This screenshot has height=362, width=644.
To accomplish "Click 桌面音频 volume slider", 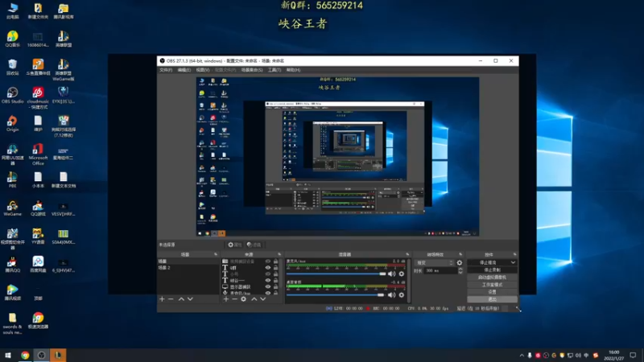I will point(335,294).
